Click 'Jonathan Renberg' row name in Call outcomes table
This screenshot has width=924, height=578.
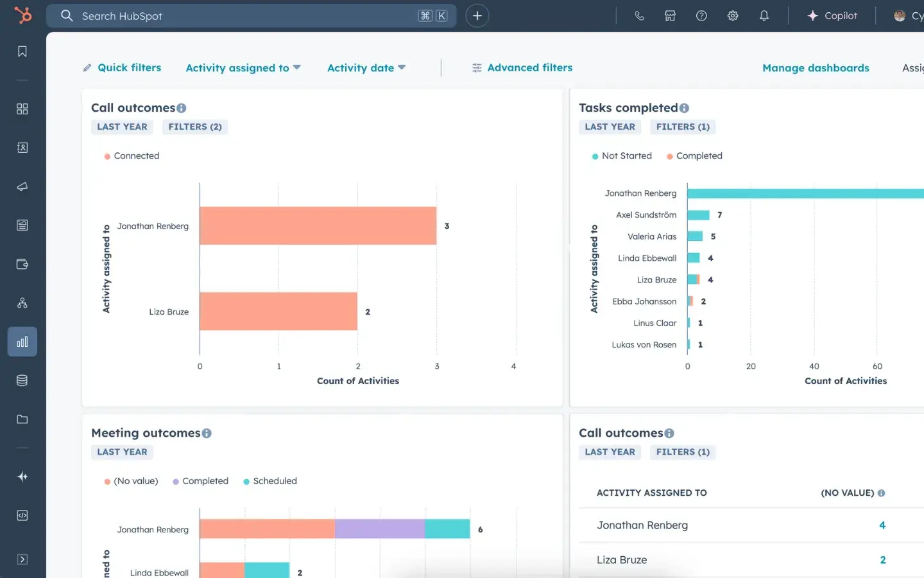(642, 525)
